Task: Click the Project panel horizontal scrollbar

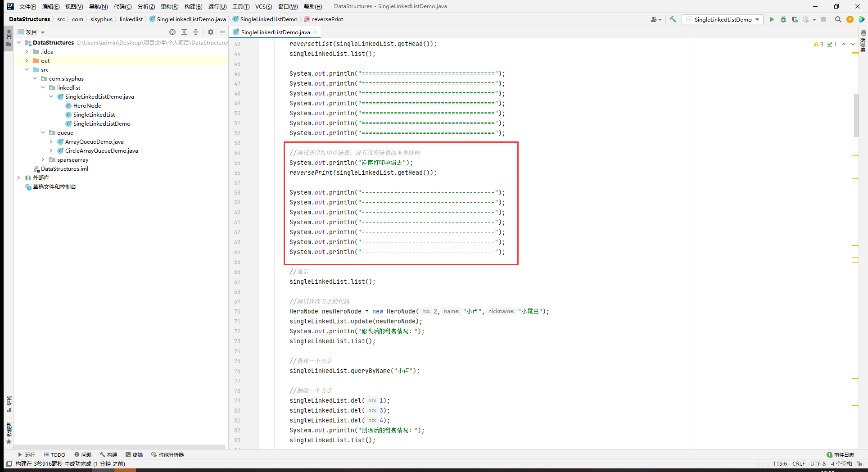Action: pos(119,446)
